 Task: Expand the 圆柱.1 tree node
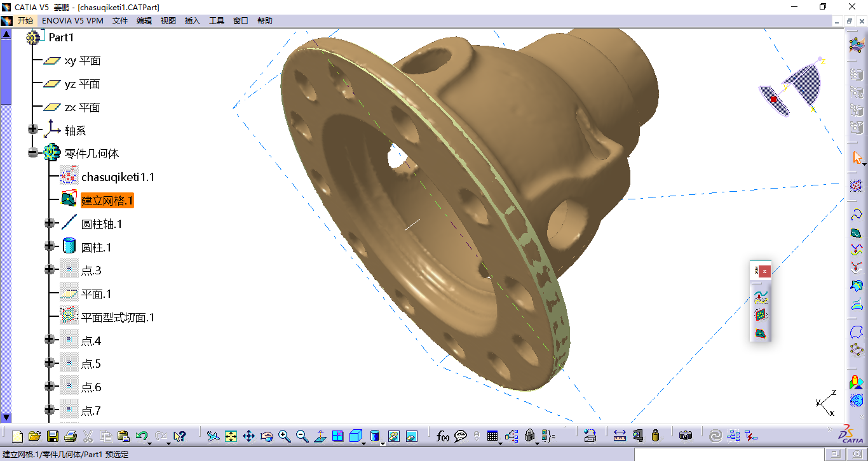[50, 246]
